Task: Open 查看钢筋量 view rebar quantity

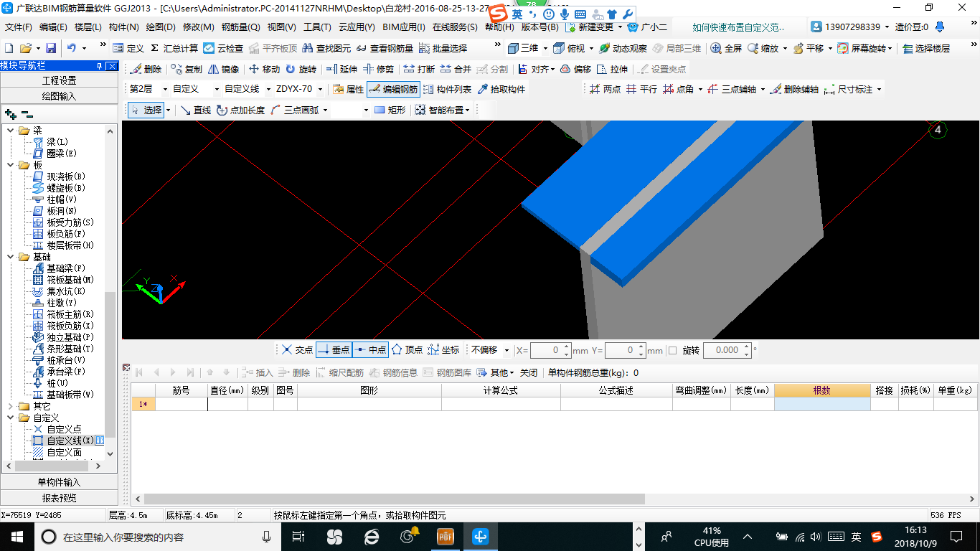Action: tap(385, 48)
